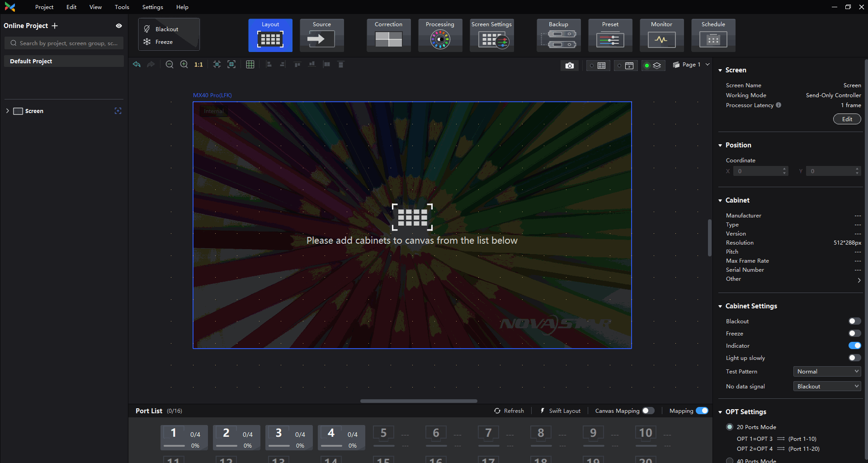Viewport: 868px width, 463px height.
Task: Open the Correction module
Action: pyautogui.click(x=389, y=35)
